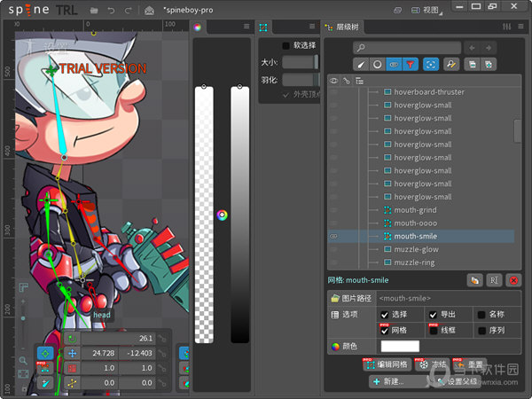This screenshot has width=532, height=399.
Task: Select slot circle filter icon
Action: (378, 64)
